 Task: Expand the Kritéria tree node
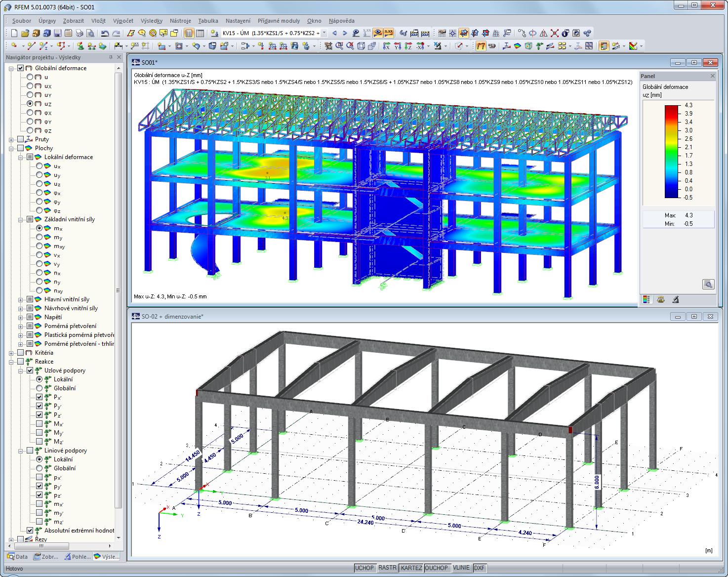[11, 353]
